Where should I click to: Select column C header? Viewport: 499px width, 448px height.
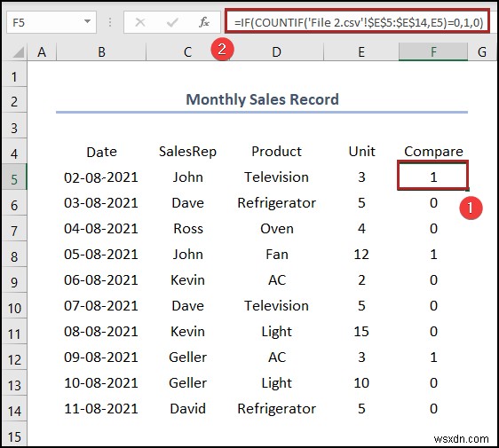click(x=187, y=51)
